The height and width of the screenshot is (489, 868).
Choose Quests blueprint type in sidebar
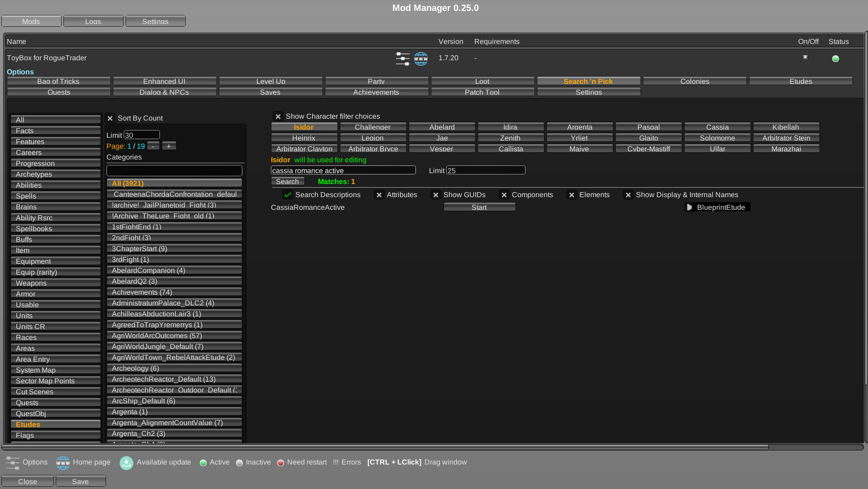pos(56,402)
